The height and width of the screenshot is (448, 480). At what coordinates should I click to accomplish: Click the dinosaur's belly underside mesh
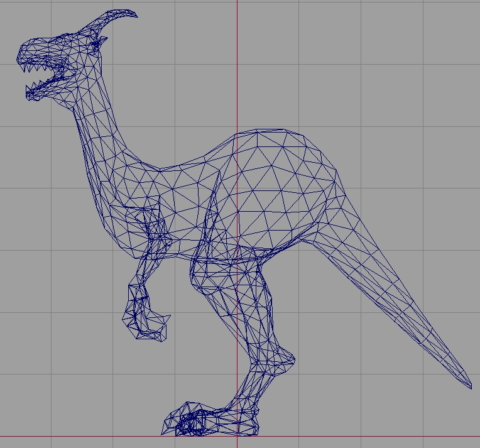click(x=188, y=248)
